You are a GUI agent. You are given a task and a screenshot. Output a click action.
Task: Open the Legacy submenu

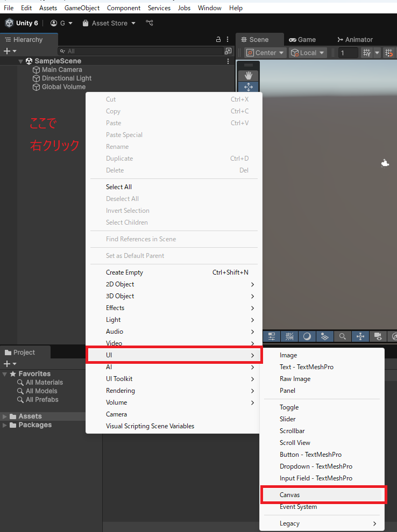click(x=323, y=523)
